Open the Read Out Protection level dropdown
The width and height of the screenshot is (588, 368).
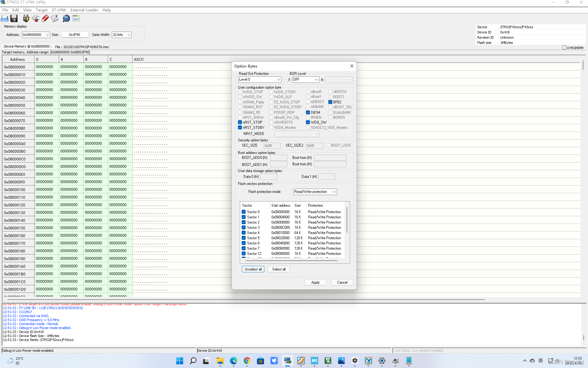(260, 79)
